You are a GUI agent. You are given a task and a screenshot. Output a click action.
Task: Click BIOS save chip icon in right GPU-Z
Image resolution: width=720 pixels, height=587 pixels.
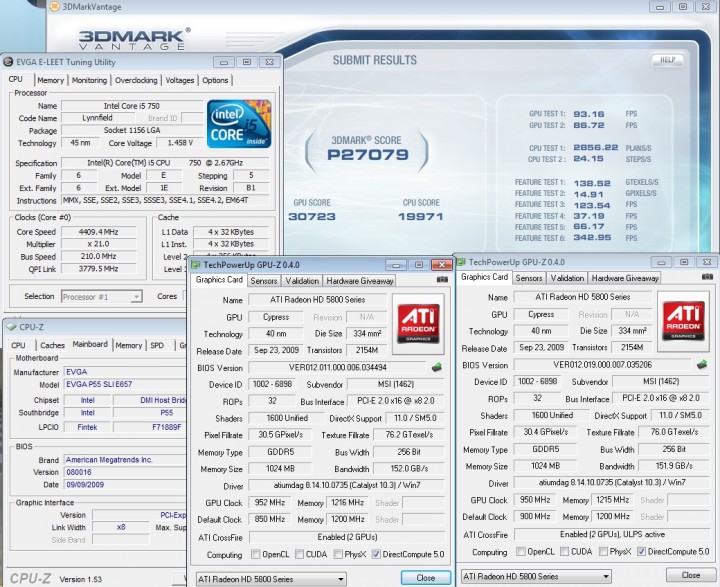(x=702, y=365)
